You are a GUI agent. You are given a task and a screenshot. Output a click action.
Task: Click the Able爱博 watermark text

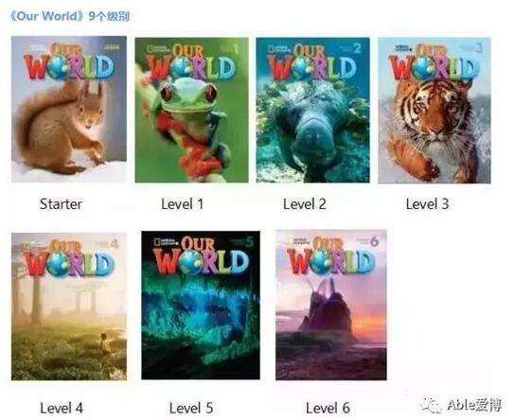tap(474, 405)
